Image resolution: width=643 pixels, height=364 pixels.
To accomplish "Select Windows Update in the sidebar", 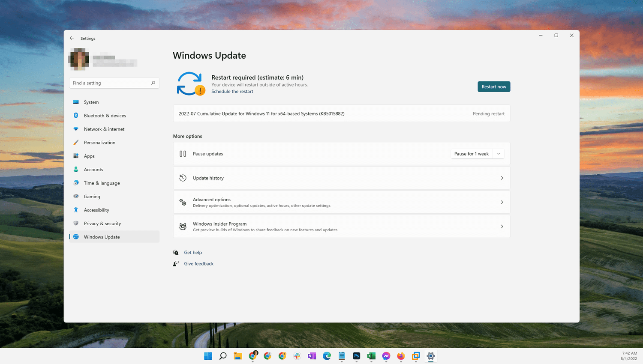I will 114,237.
